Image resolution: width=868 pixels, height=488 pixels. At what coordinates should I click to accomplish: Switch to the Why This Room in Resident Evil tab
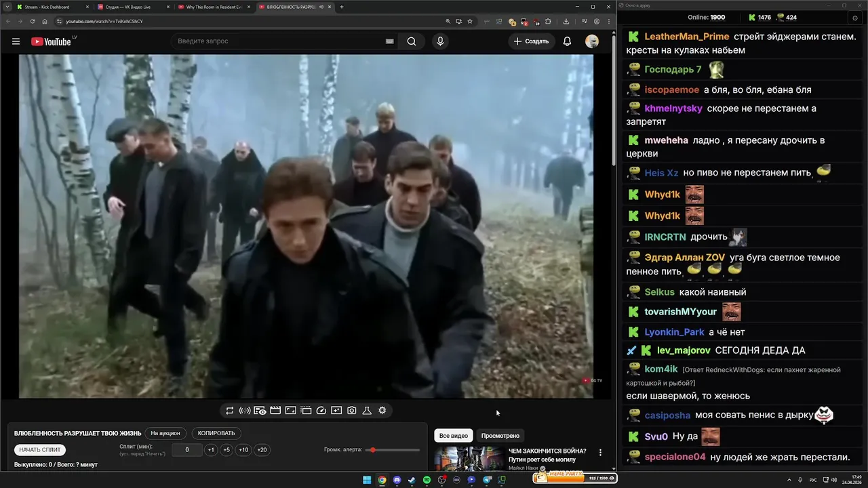coord(214,7)
